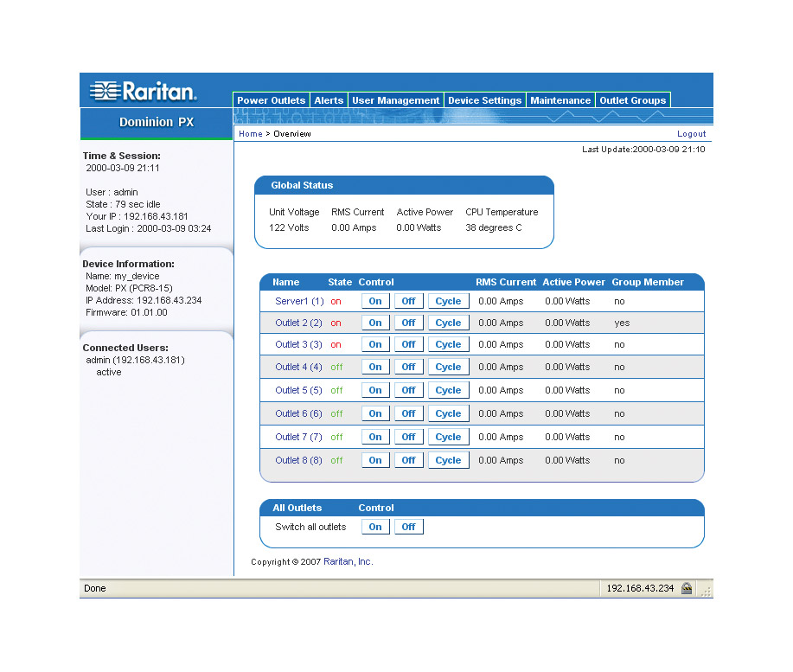Screen dimensions: 793x672
Task: Click the Logout link
Action: 691,134
